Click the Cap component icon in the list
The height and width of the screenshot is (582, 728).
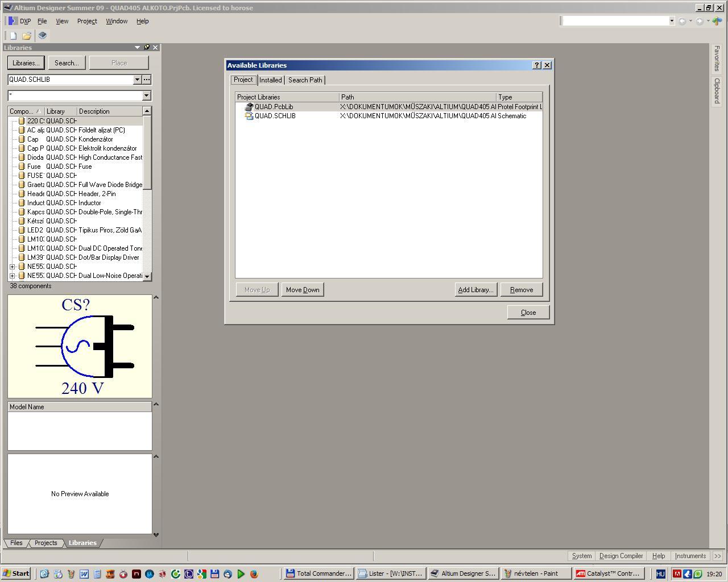point(22,139)
